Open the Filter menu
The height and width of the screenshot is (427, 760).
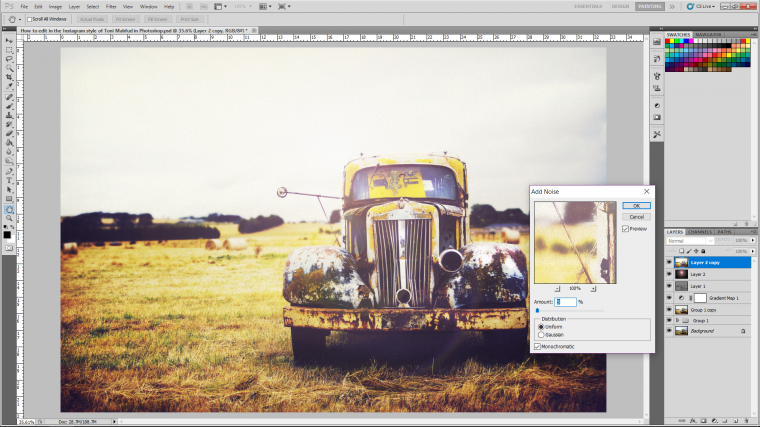pos(111,7)
